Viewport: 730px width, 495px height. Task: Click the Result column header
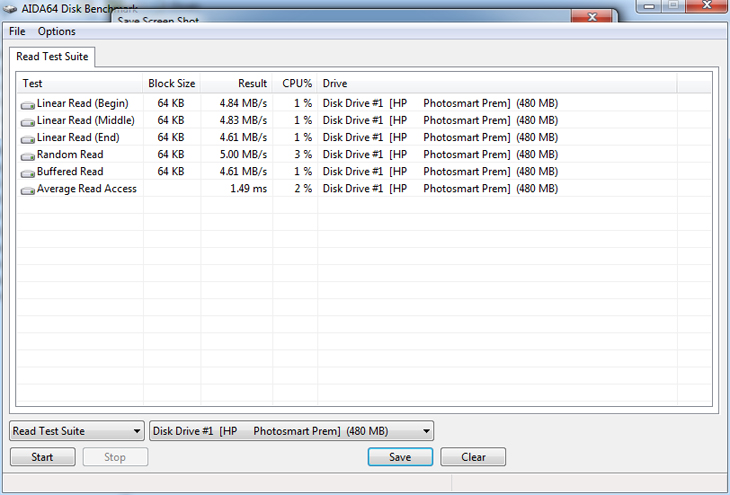pos(237,84)
